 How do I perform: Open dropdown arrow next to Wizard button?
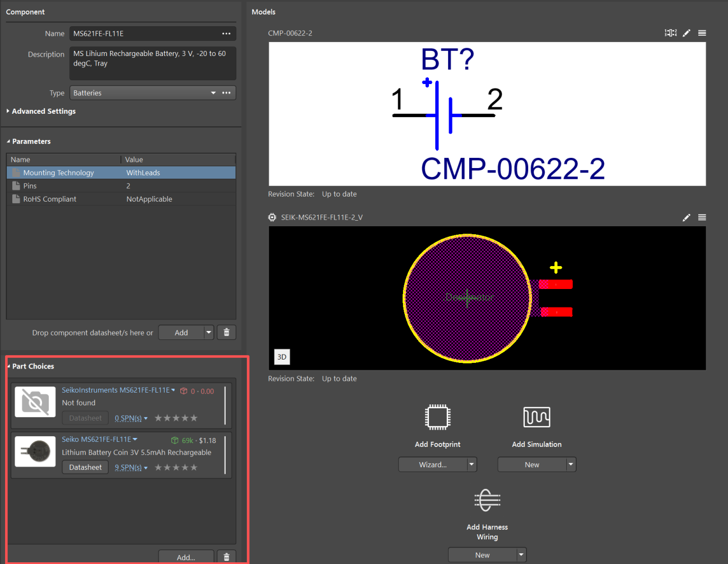[x=472, y=464]
